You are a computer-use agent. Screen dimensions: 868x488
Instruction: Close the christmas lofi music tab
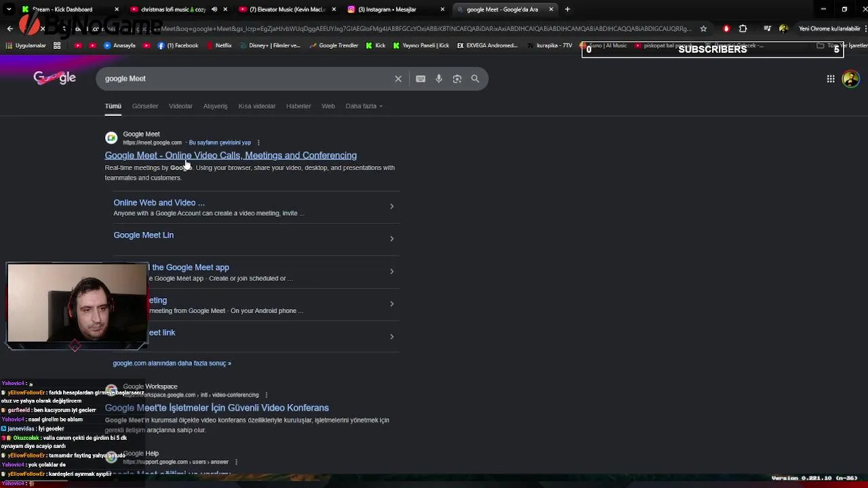[x=225, y=9]
